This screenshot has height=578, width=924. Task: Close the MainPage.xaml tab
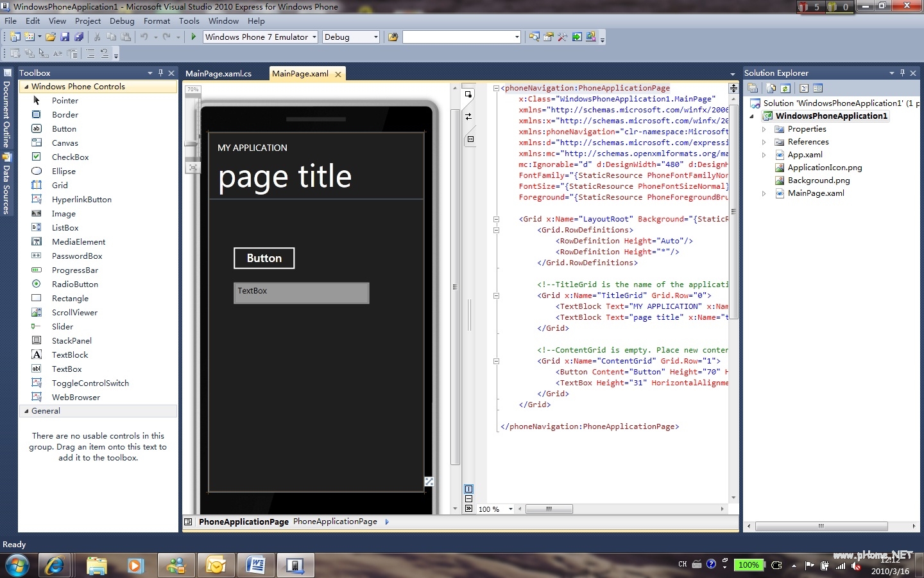(338, 74)
